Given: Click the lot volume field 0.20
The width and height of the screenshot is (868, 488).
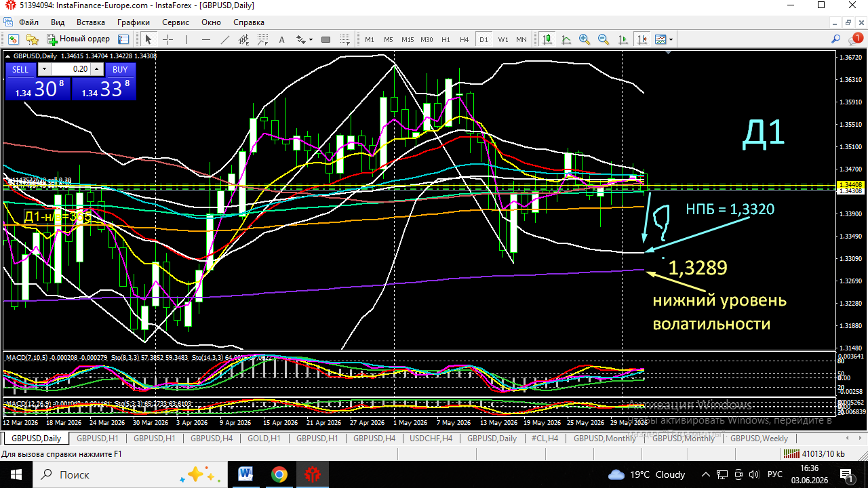Looking at the screenshot, I should 71,69.
